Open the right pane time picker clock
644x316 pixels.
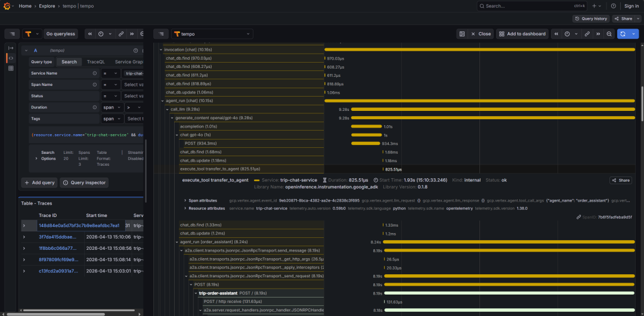[x=567, y=34]
